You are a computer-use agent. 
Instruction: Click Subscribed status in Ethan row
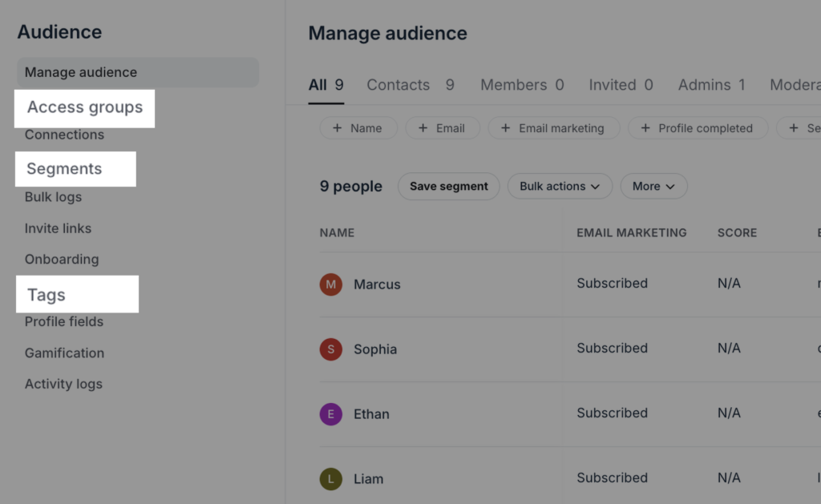pyautogui.click(x=612, y=413)
